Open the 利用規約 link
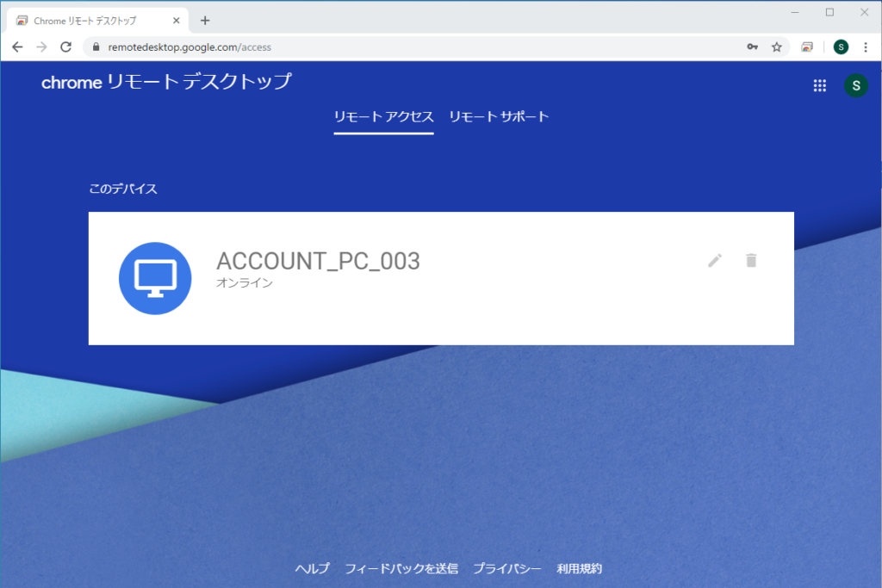The image size is (882, 588). (580, 569)
